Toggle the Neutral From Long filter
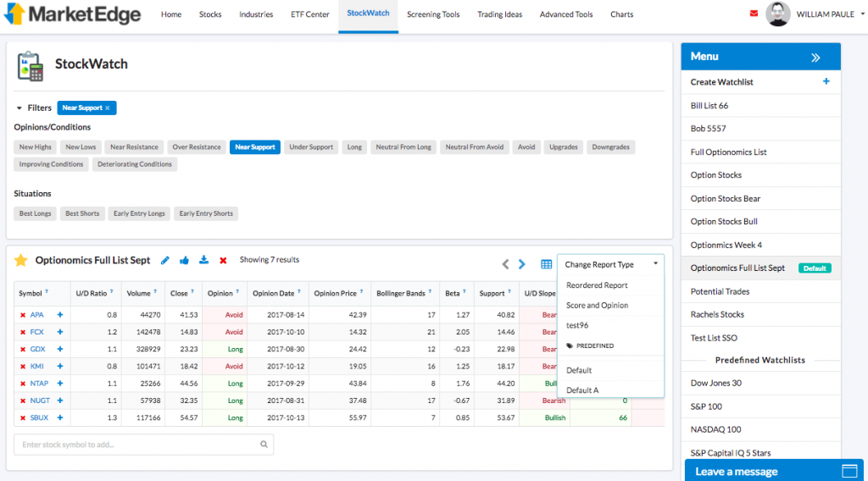Image resolution: width=868 pixels, height=481 pixels. point(403,147)
